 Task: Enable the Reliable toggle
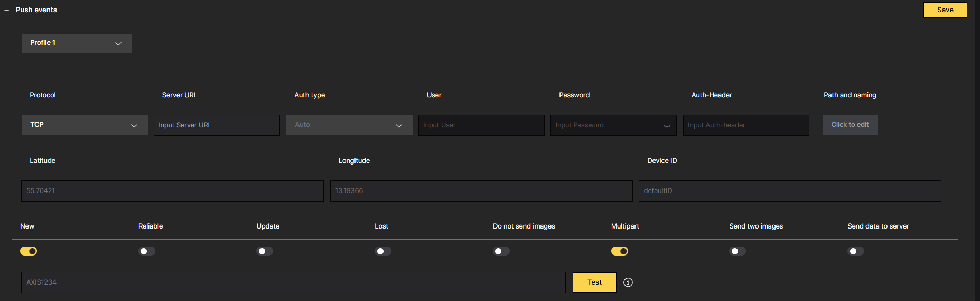(147, 251)
